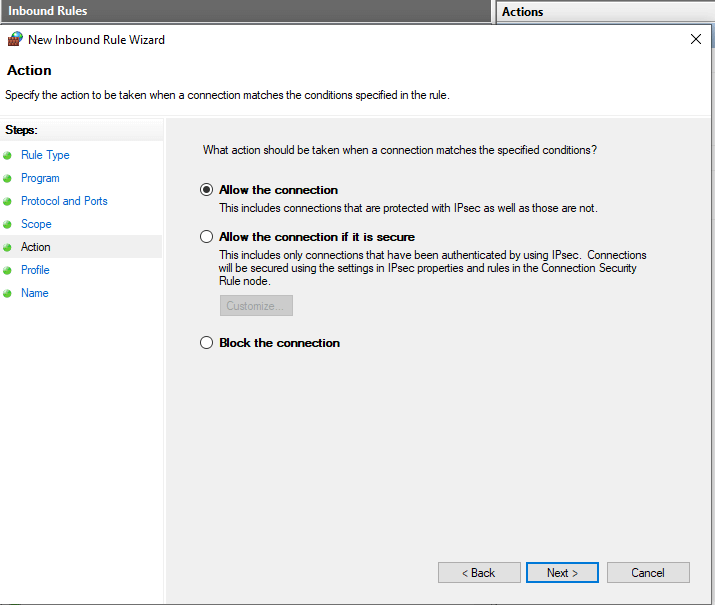Select "Allow the connection" radio option
This screenshot has height=605, width=715.
click(206, 190)
